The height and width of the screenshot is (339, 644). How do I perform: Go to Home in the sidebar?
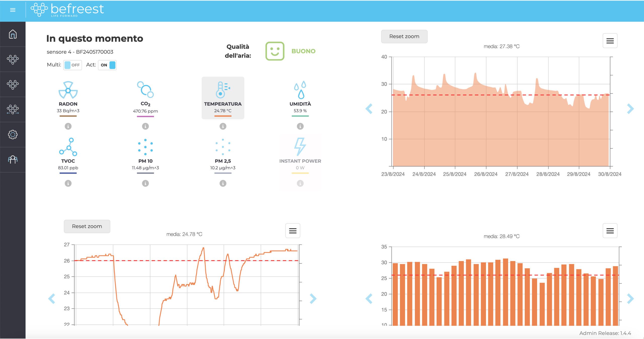[x=13, y=34]
